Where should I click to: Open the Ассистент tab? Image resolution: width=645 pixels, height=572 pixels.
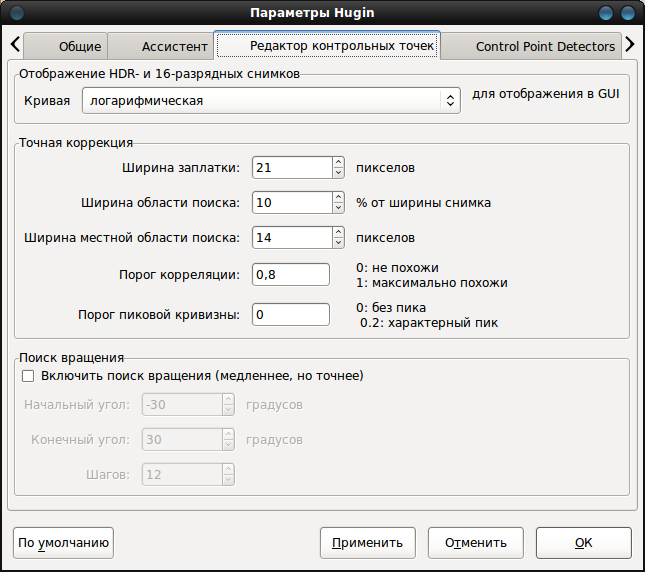click(161, 46)
